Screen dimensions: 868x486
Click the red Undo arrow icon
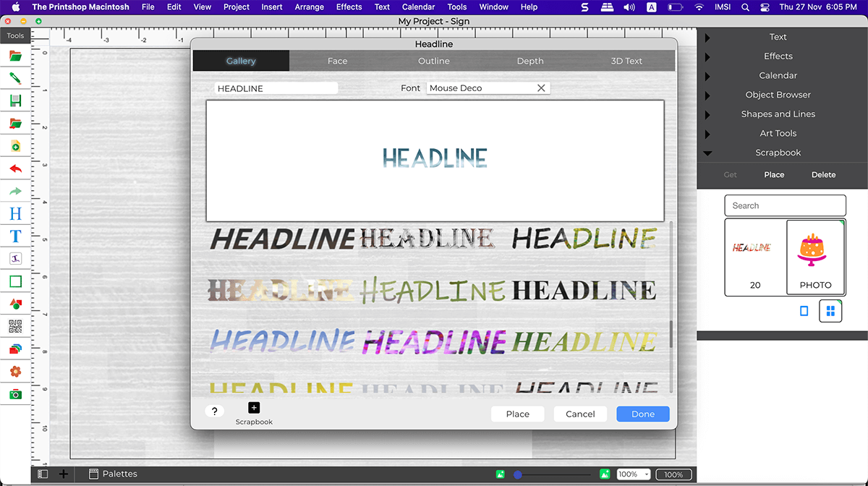[x=15, y=169]
